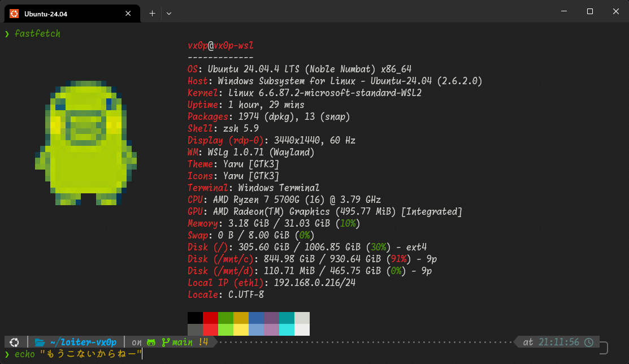Click the GPU line 'AMD Radeon(TM) Graphics'

[325, 211]
